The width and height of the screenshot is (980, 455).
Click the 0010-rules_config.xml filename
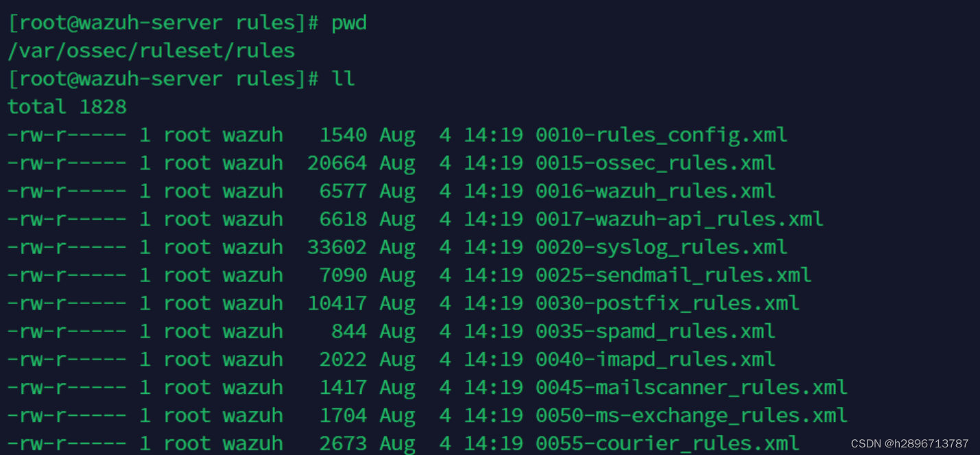coord(661,135)
